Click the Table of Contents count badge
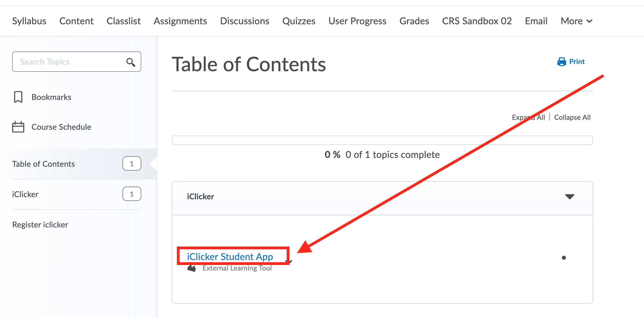 (x=132, y=163)
